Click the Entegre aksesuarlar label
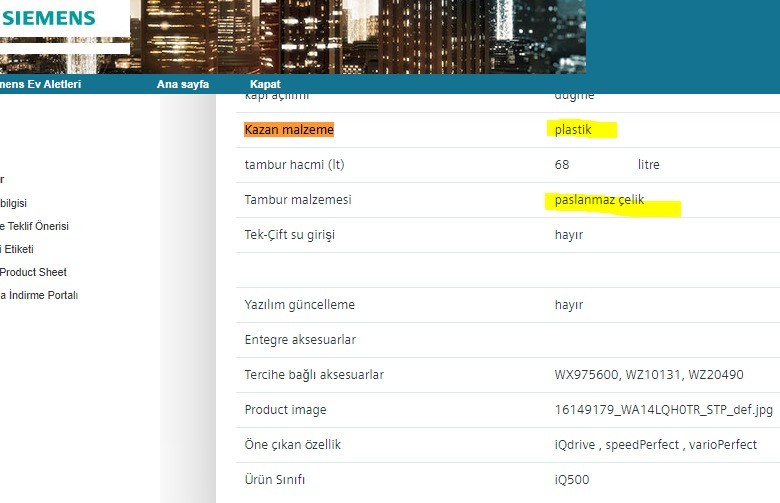The image size is (780, 503). [x=300, y=340]
